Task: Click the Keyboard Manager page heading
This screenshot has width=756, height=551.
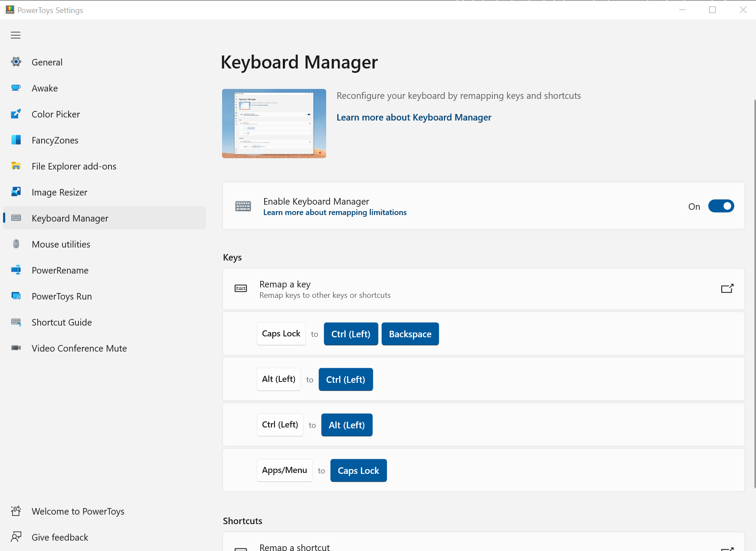Action: point(299,62)
